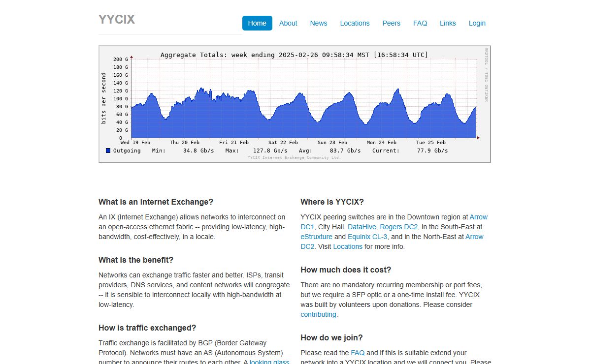Click the Login link in navigation
This screenshot has height=364, width=591.
(477, 23)
